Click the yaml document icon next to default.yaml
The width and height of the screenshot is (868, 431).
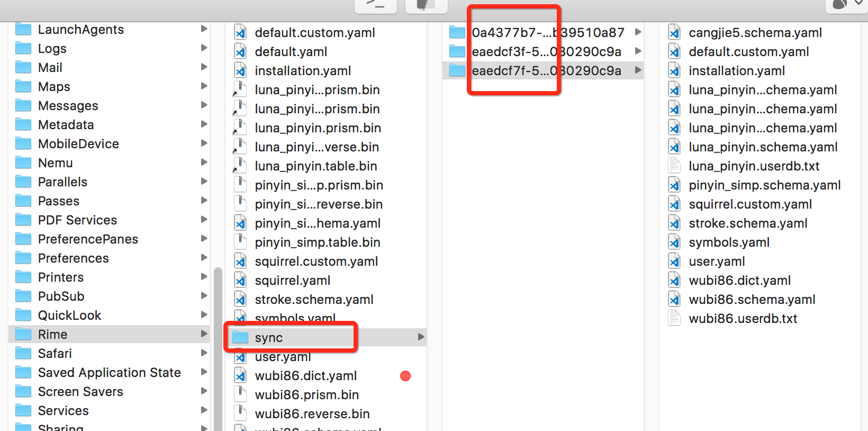click(x=240, y=51)
